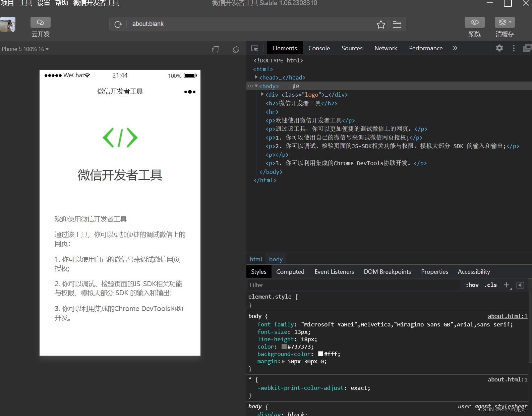
Task: Open the #fff background color swatch
Action: (320, 354)
